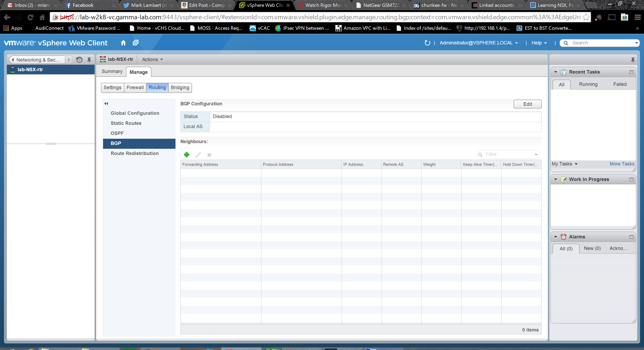Collapse routing sidebar with double-arrow icon

pos(106,104)
